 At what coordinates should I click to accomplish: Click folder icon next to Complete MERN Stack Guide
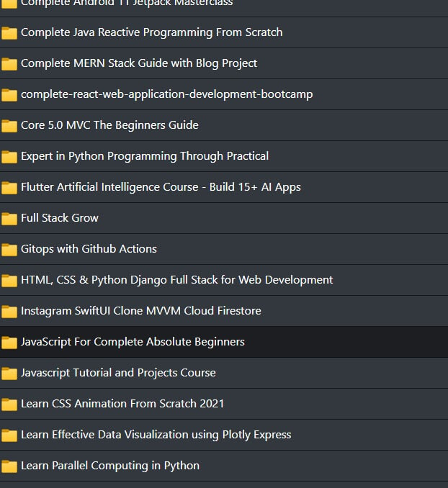coord(9,63)
